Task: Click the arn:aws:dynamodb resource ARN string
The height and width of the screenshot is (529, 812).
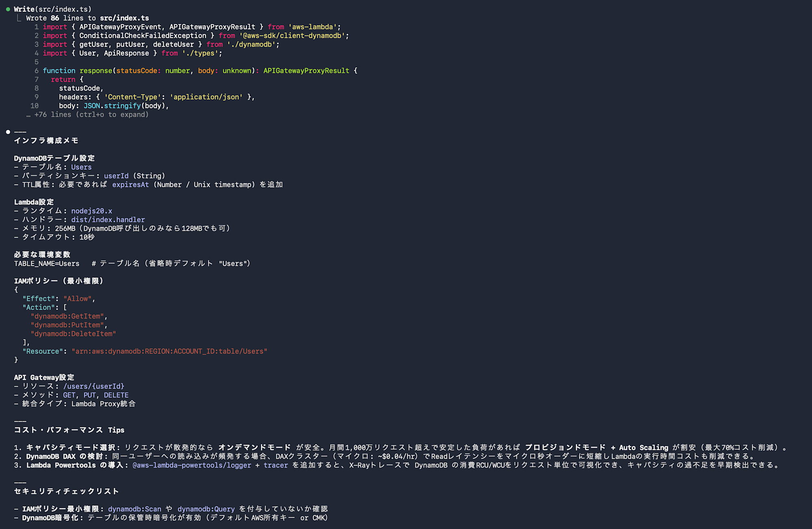Action: point(169,351)
